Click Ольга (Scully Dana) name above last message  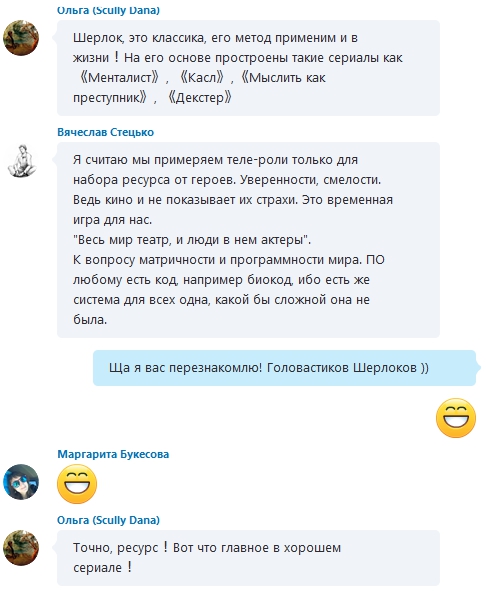tap(108, 520)
